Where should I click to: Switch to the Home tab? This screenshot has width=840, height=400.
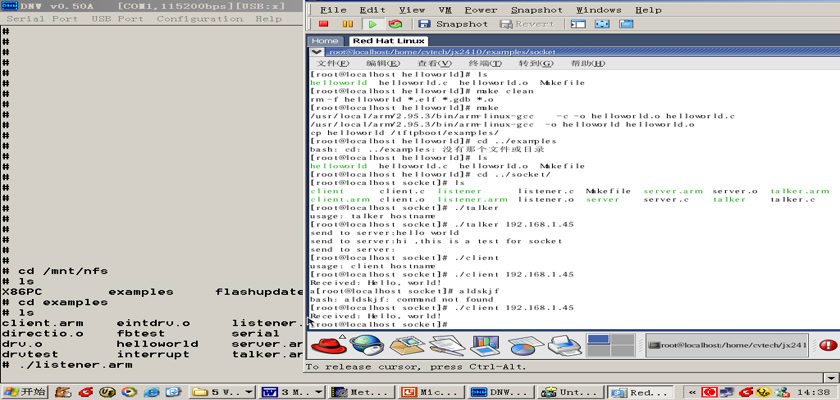pyautogui.click(x=325, y=41)
